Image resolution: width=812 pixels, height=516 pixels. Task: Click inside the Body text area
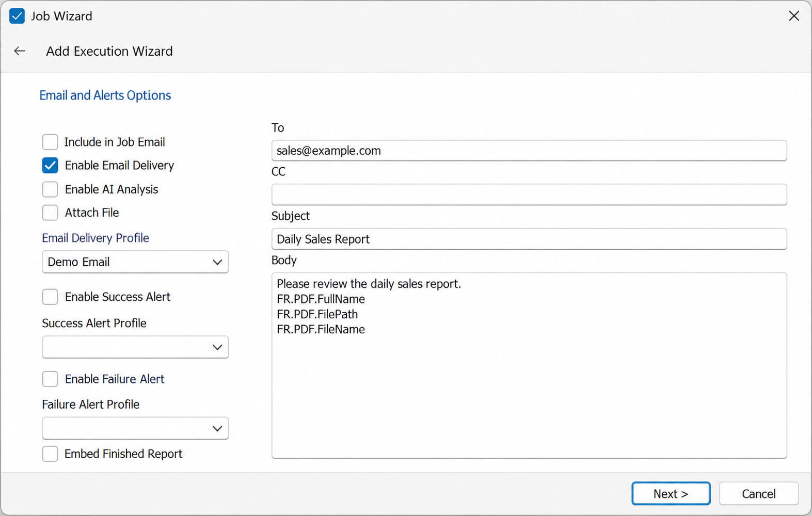529,365
